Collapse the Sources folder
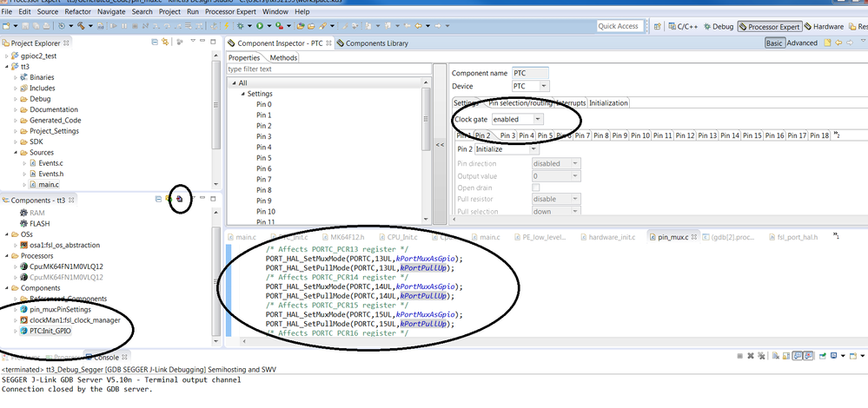The height and width of the screenshot is (408, 868). (x=16, y=153)
